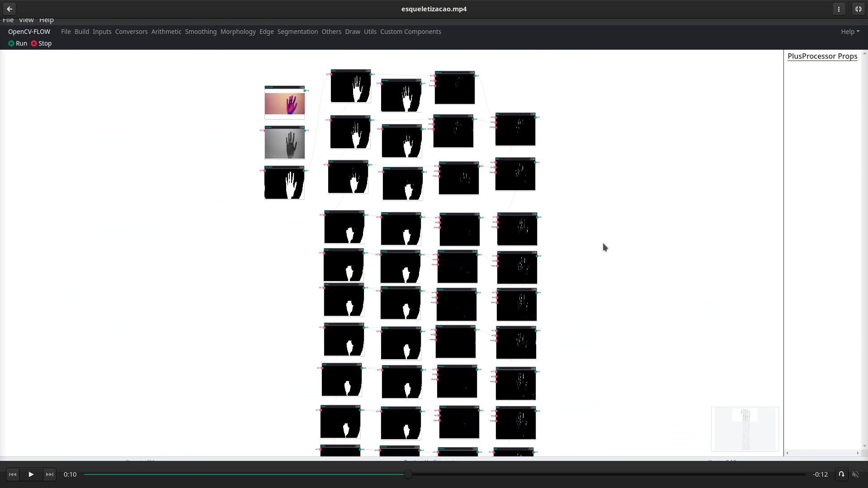Image resolution: width=868 pixels, height=488 pixels.
Task: Click the Threshold node's out port
Action: pyautogui.click(x=305, y=170)
